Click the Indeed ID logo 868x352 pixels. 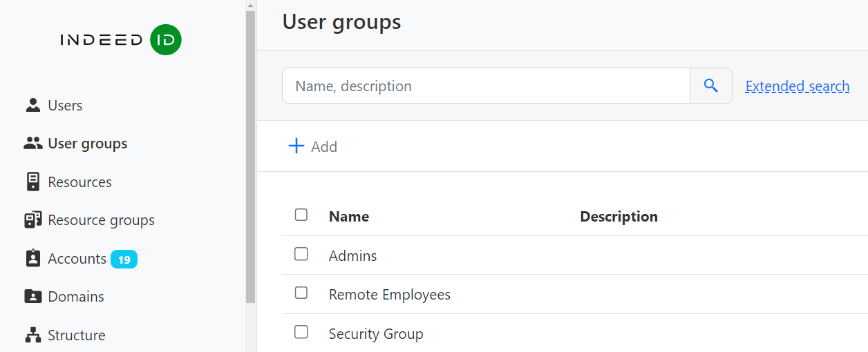click(121, 40)
